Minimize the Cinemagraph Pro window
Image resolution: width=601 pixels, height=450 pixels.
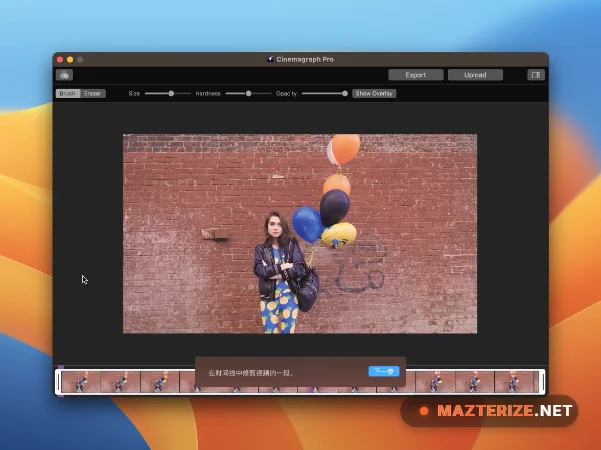tap(70, 59)
